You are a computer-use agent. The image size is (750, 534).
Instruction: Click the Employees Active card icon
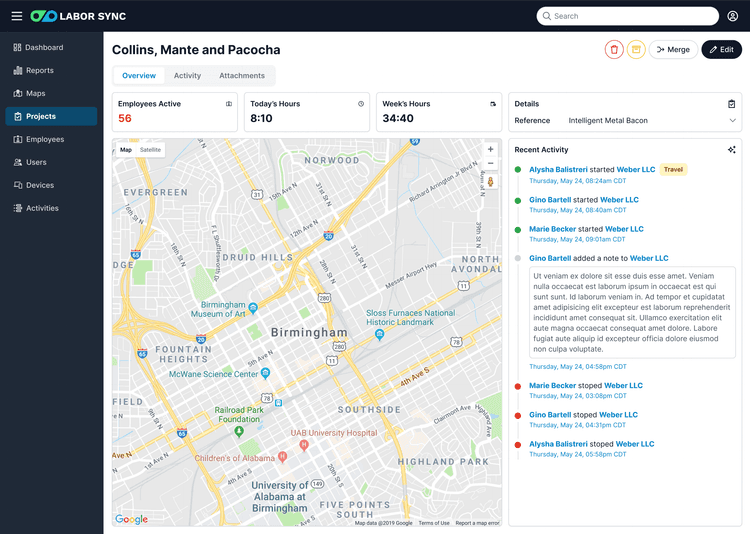point(229,104)
